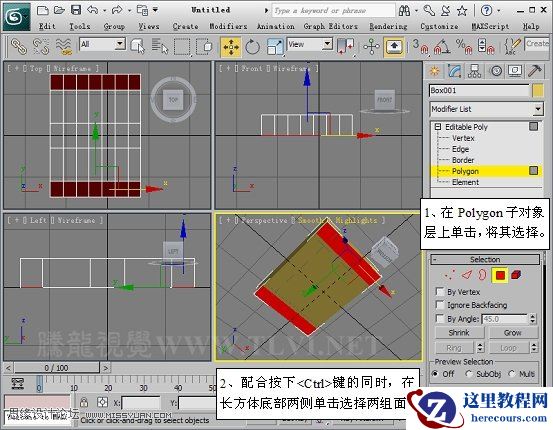Save the scene with the floppy icon

tap(76, 10)
